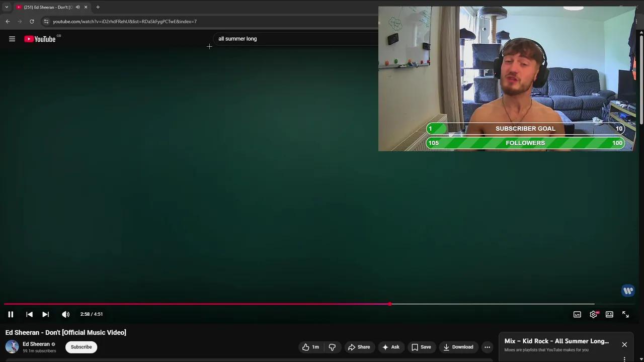This screenshot has height=362, width=644.
Task: Go forward in browser history
Action: point(20,22)
